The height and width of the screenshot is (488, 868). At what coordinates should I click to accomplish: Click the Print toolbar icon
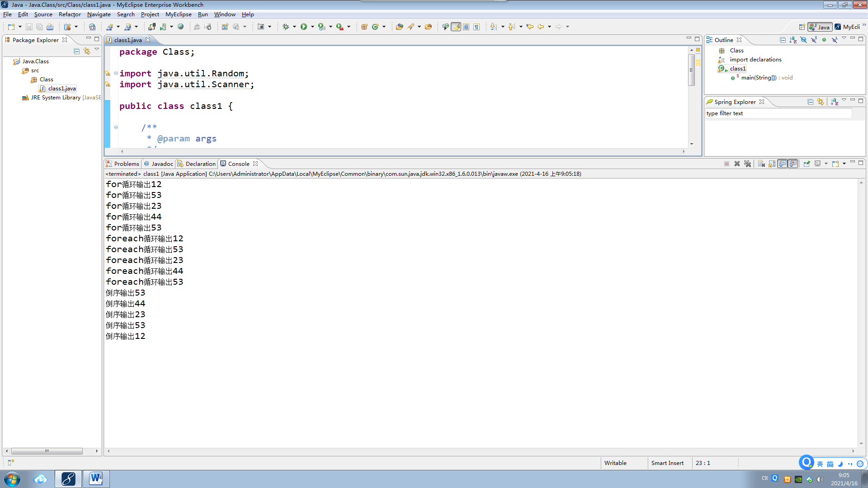pos(50,27)
